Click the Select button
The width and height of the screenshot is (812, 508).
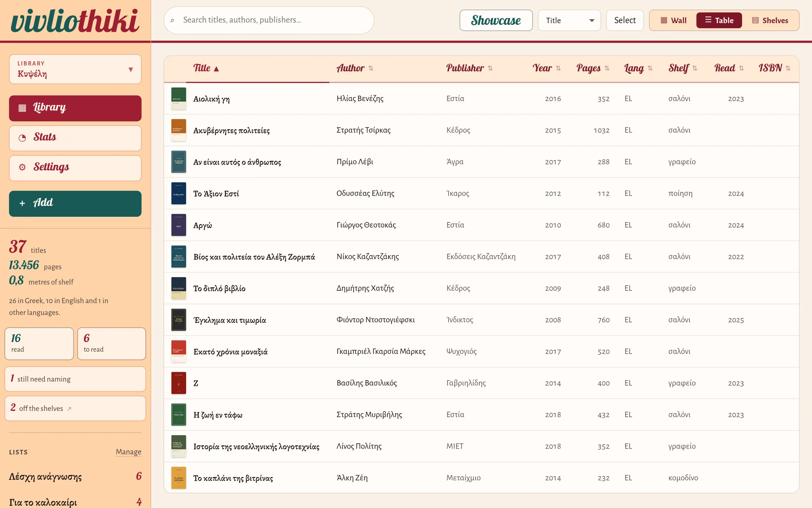(x=625, y=20)
